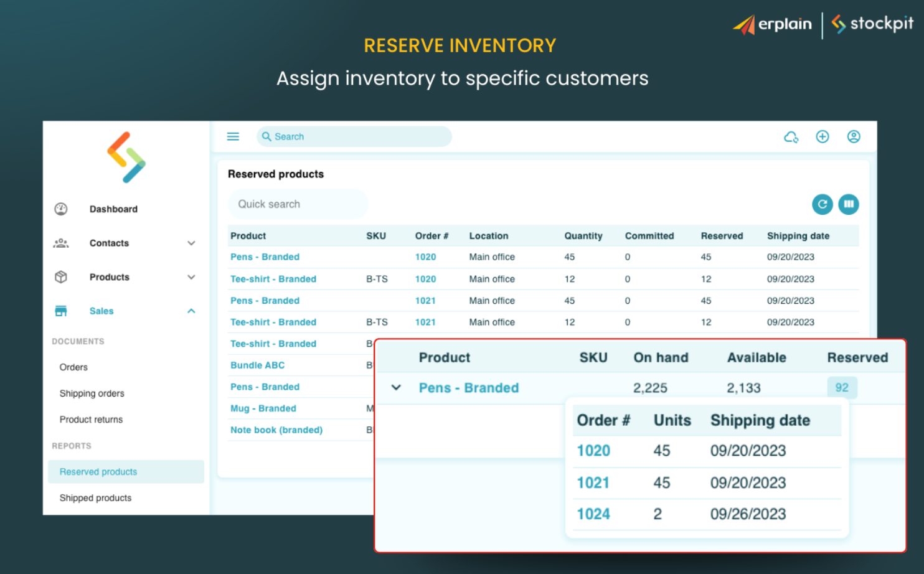
Task: Click the search magnifier icon
Action: [266, 136]
